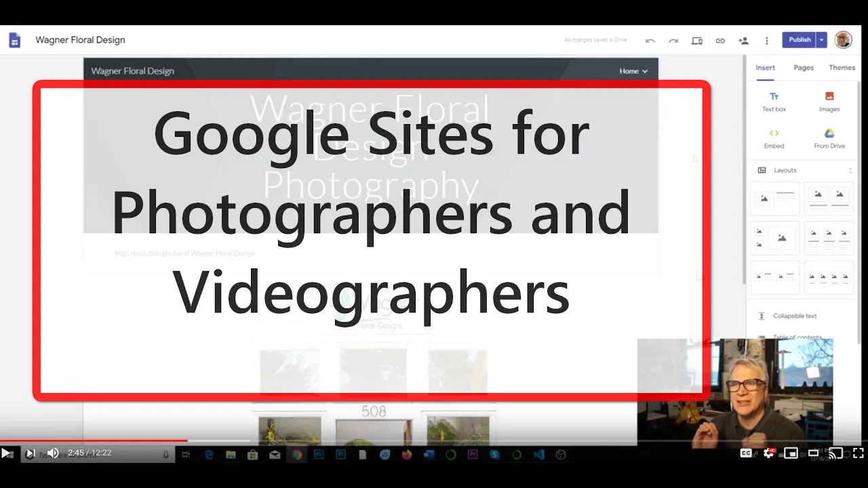868x488 pixels.
Task: Open Google Chrome in the taskbar
Action: click(296, 455)
